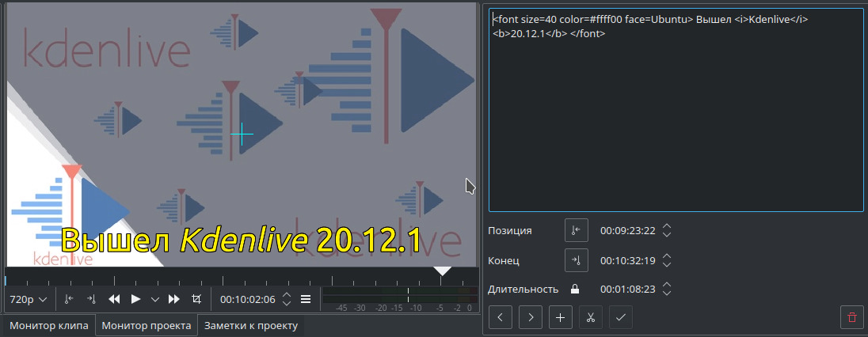Apply subtitle changes with checkmark button
Screen dimensions: 868x337
click(x=621, y=318)
